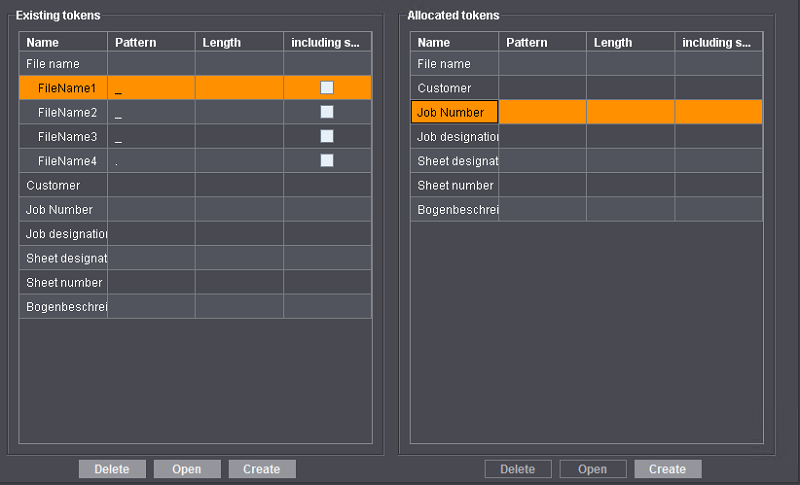This screenshot has height=485, width=800.
Task: Toggle the FileName3 including separator checkbox
Action: pyautogui.click(x=327, y=136)
